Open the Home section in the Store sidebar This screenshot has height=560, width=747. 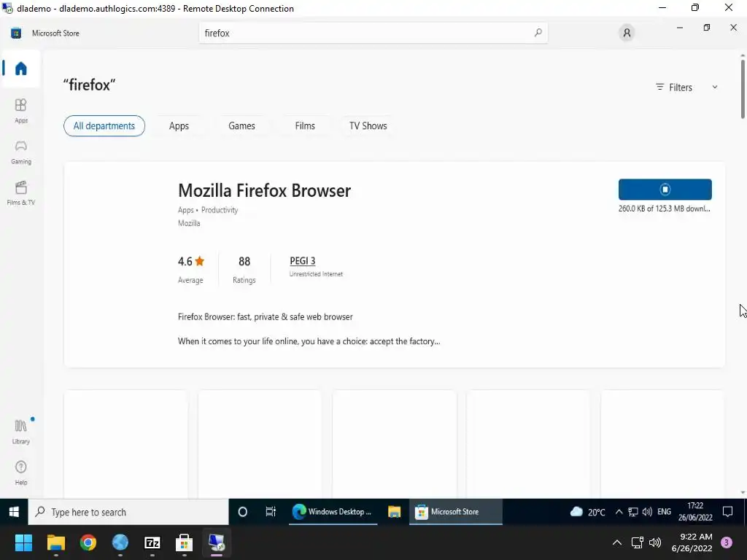(x=20, y=69)
